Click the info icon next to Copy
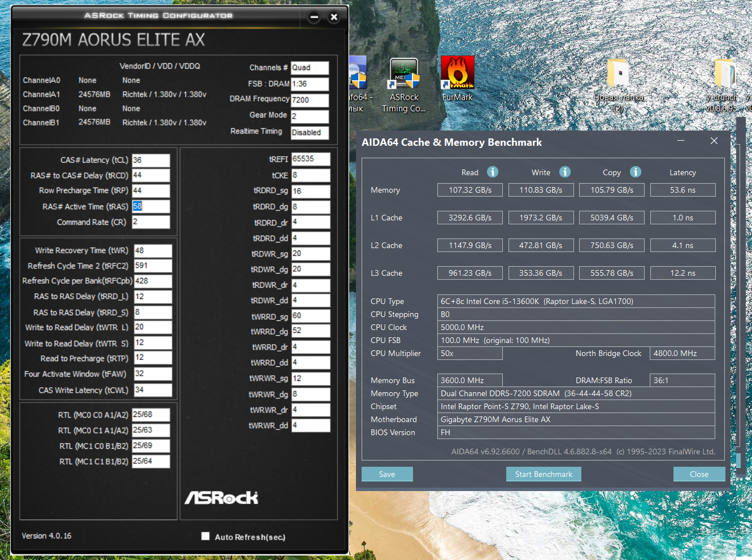Screen dimensions: 752x560 coord(636,172)
